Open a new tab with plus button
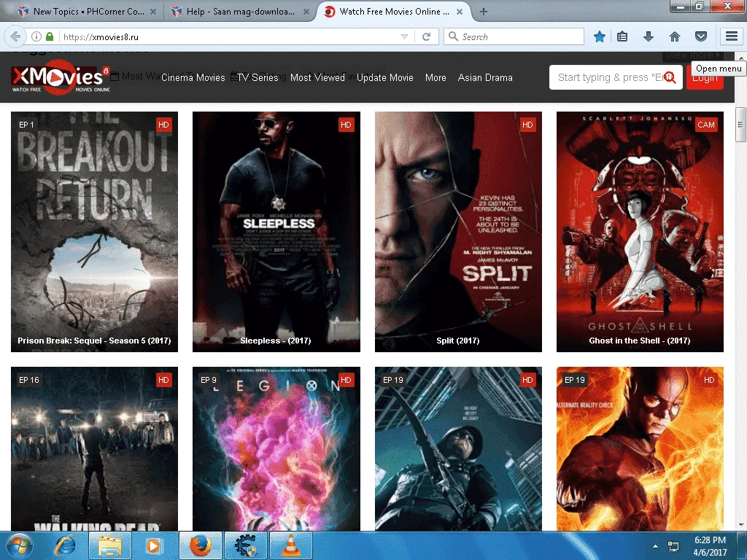 tap(484, 12)
